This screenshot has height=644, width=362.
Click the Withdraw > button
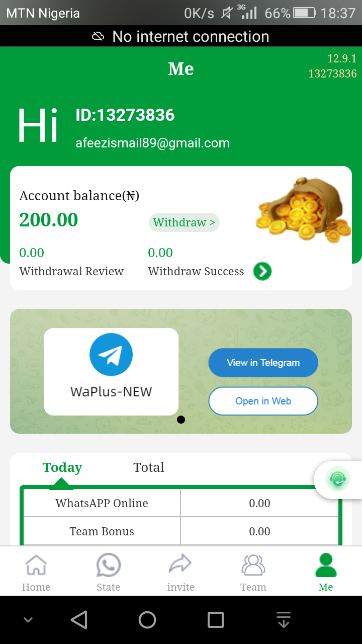point(184,222)
